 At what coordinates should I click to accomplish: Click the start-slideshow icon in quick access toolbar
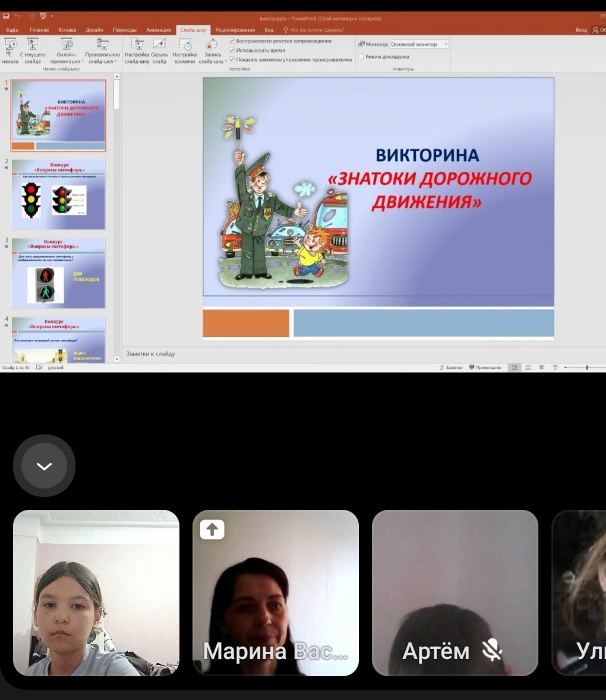pos(43,16)
